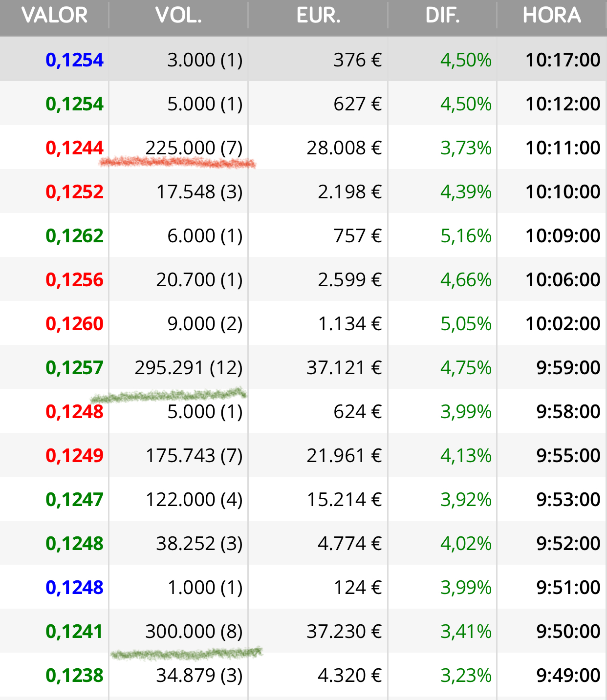This screenshot has height=700, width=607.
Task: Click the EUR. column header
Action: (318, 15)
